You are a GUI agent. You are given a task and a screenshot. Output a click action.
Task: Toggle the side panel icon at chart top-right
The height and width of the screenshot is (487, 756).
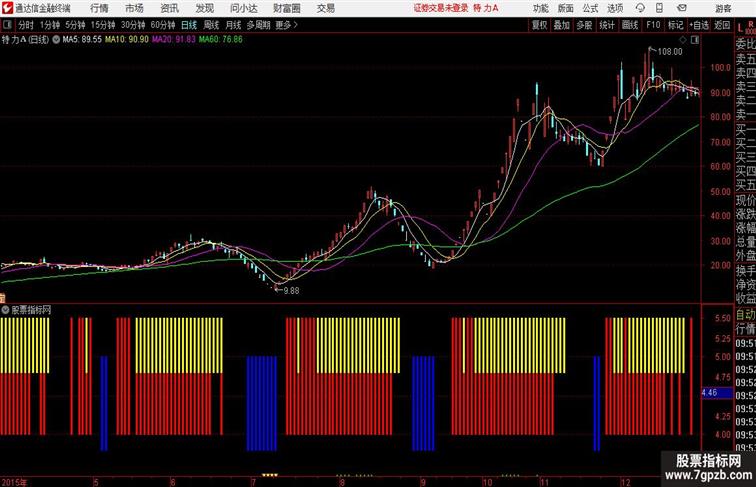[695, 40]
